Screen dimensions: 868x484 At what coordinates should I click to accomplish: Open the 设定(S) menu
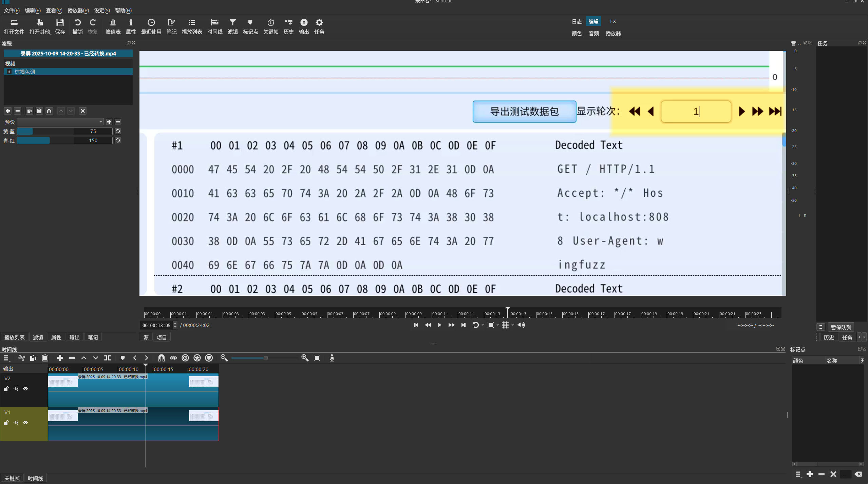[101, 11]
